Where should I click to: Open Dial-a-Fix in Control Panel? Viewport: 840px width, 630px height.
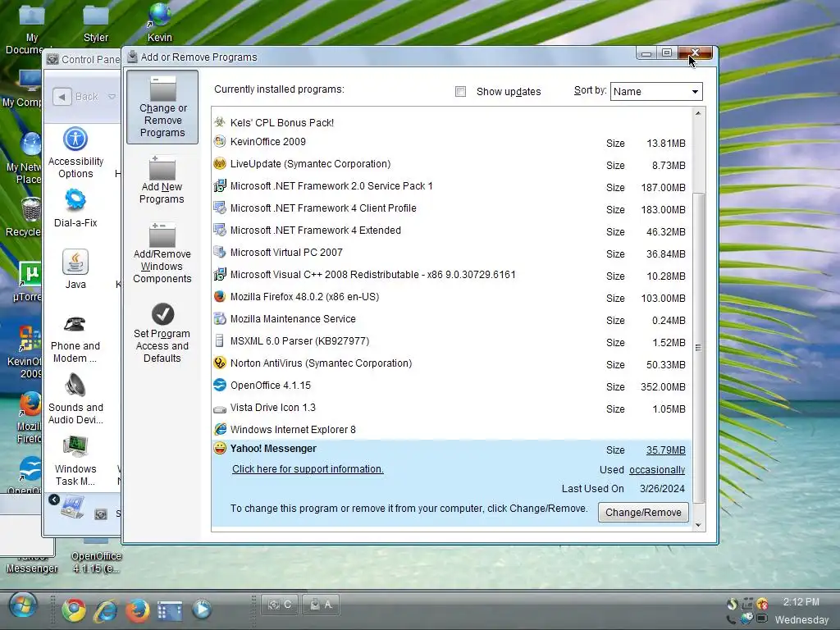(75, 208)
